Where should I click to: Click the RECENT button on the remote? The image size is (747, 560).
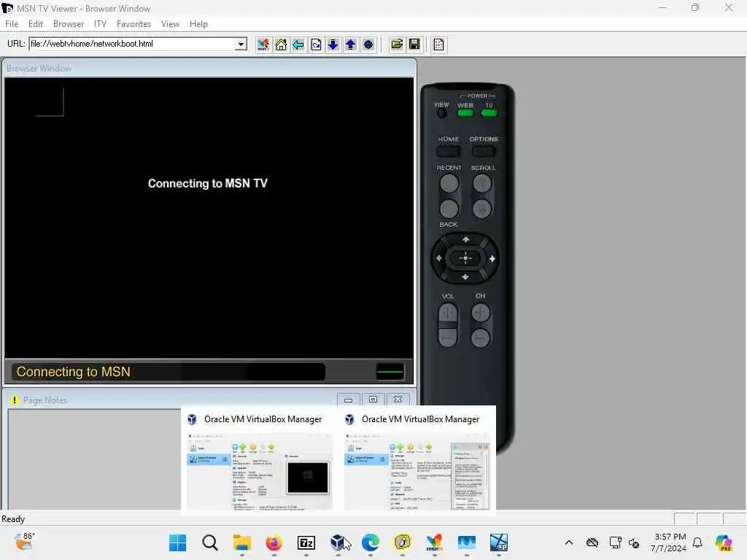449,183
